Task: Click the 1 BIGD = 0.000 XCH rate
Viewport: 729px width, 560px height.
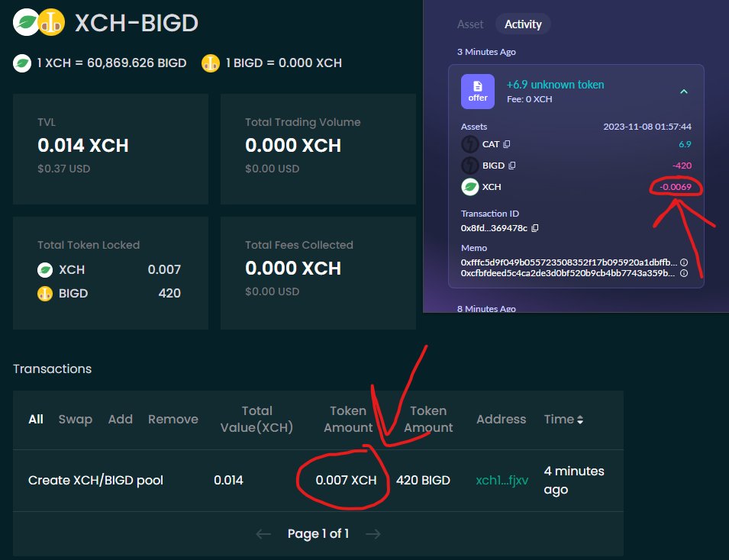Action: point(284,63)
